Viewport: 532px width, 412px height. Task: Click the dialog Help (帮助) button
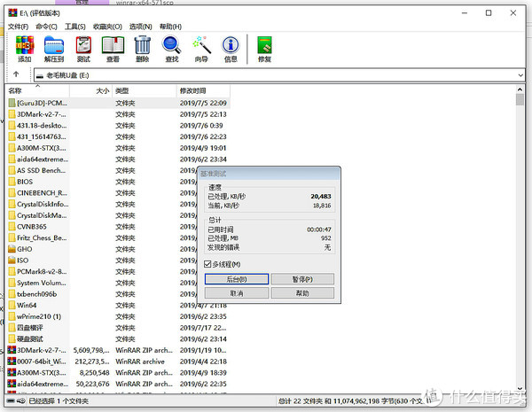tap(302, 293)
